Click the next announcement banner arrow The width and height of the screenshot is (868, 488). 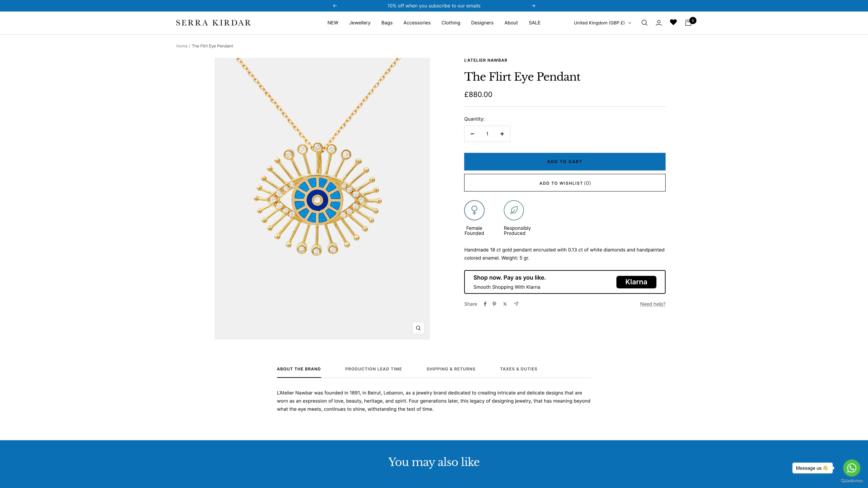point(534,5)
